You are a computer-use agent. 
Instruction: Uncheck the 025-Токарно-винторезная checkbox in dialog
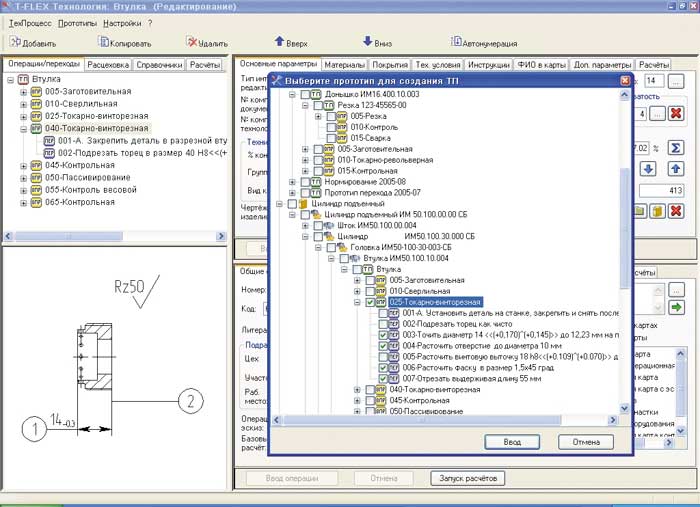(371, 301)
